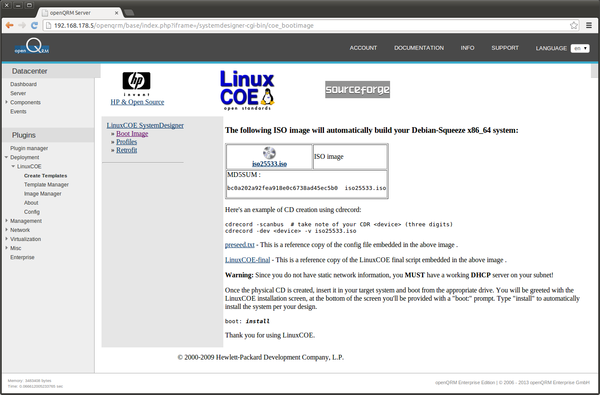The width and height of the screenshot is (600, 395).
Task: Open the preseed.txt reference link
Action: coord(240,245)
